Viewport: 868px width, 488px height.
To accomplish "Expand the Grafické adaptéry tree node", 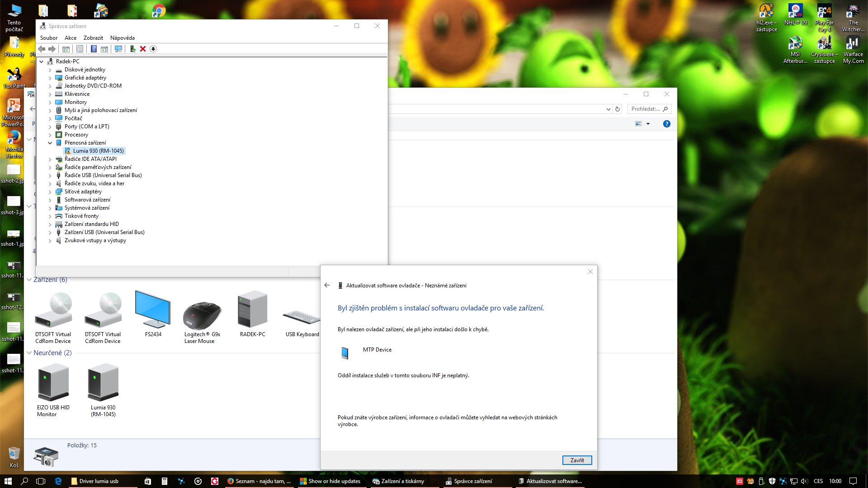I will pyautogui.click(x=50, y=78).
